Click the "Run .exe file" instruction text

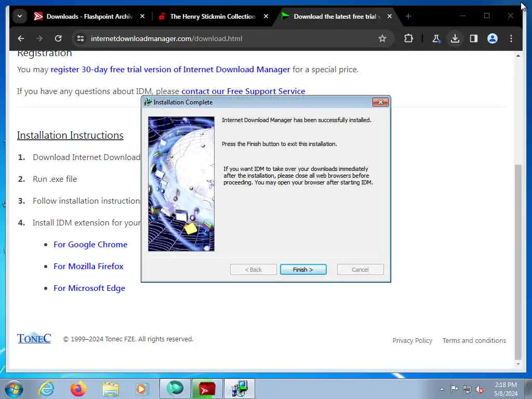point(55,179)
